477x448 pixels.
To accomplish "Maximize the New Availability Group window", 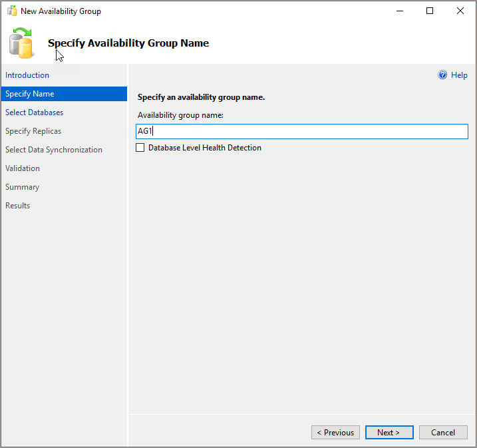I will pyautogui.click(x=430, y=11).
